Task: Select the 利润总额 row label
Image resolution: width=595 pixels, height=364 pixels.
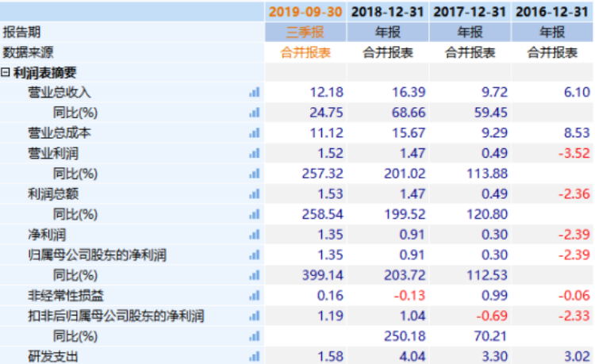Action: click(x=53, y=193)
